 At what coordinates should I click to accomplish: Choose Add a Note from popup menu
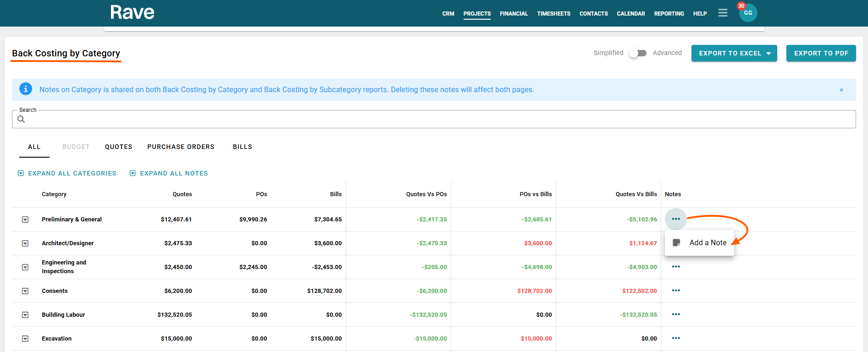point(700,243)
